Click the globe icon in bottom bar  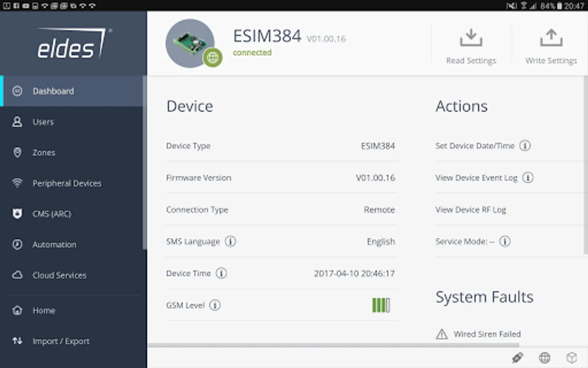545,358
